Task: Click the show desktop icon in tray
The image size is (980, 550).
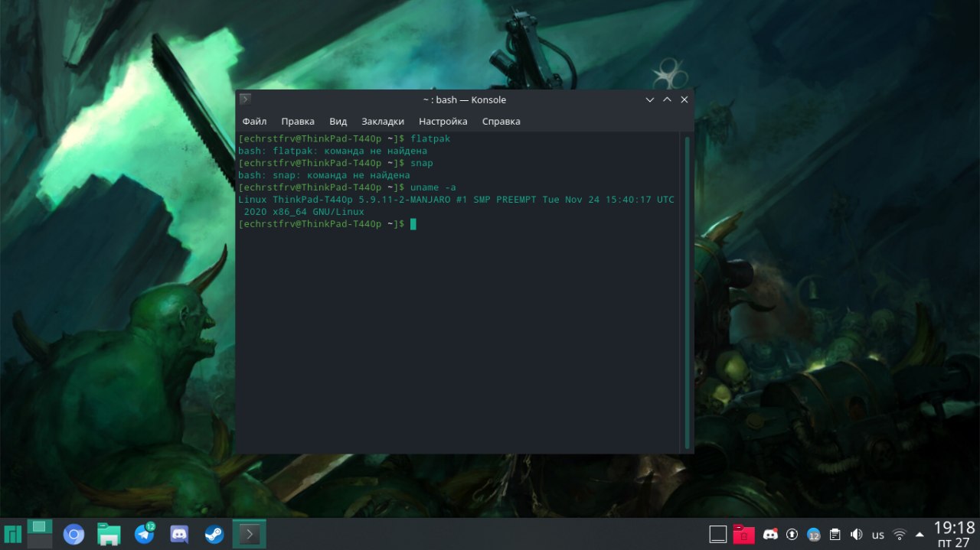Action: [717, 534]
